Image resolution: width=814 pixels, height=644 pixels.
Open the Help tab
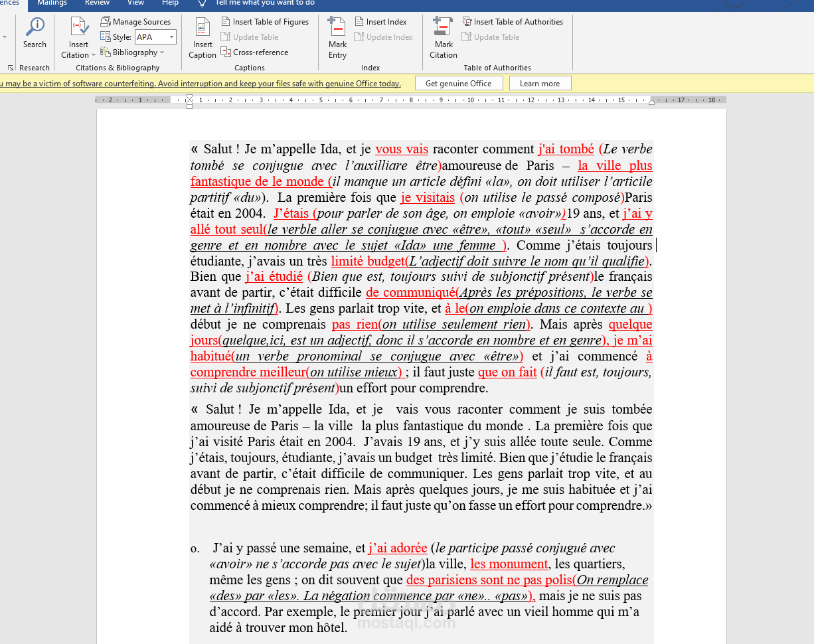click(171, 3)
